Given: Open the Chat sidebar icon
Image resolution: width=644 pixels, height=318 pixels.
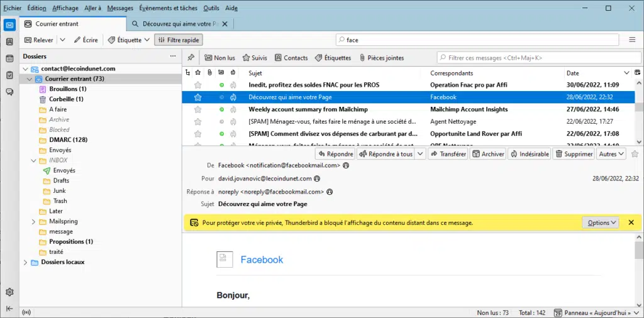Looking at the screenshot, I should [9, 92].
